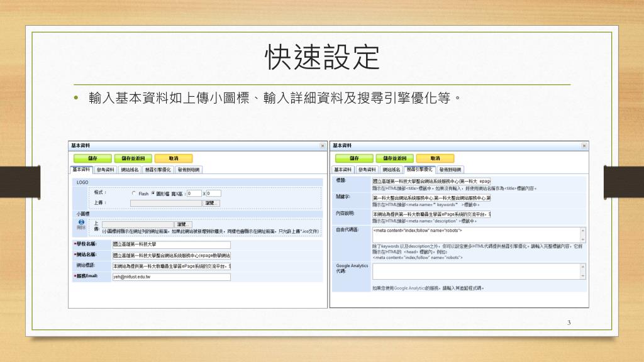Click 儲存並返回 button in left dialog
644x362 pixels.
133,158
